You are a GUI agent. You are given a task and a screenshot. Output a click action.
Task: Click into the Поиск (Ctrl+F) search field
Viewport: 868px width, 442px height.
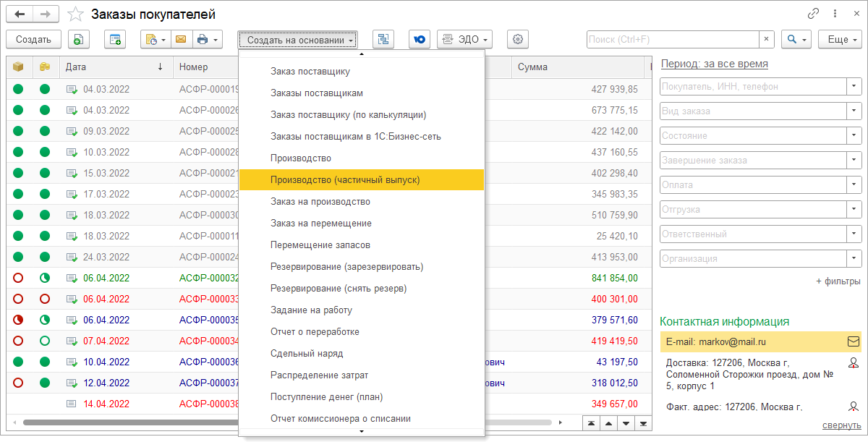pyautogui.click(x=673, y=40)
